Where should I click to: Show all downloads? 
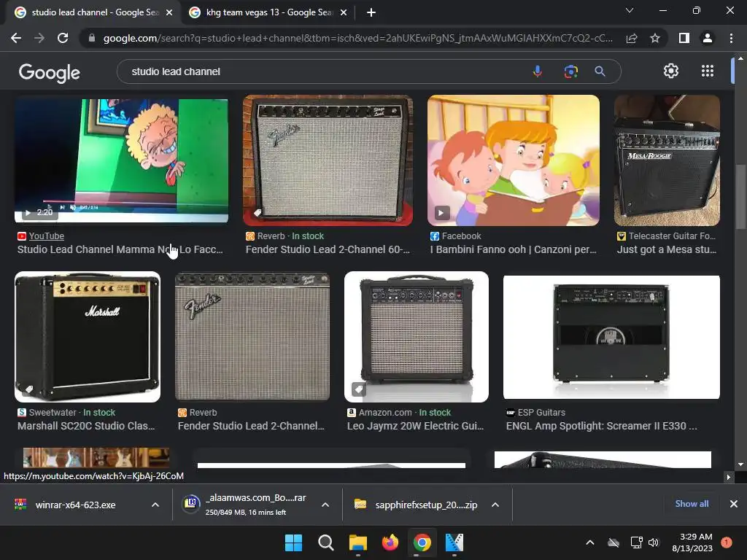(692, 504)
